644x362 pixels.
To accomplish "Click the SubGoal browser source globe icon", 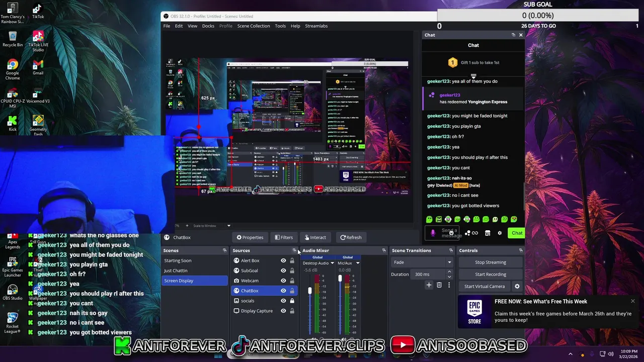I will 236,270.
